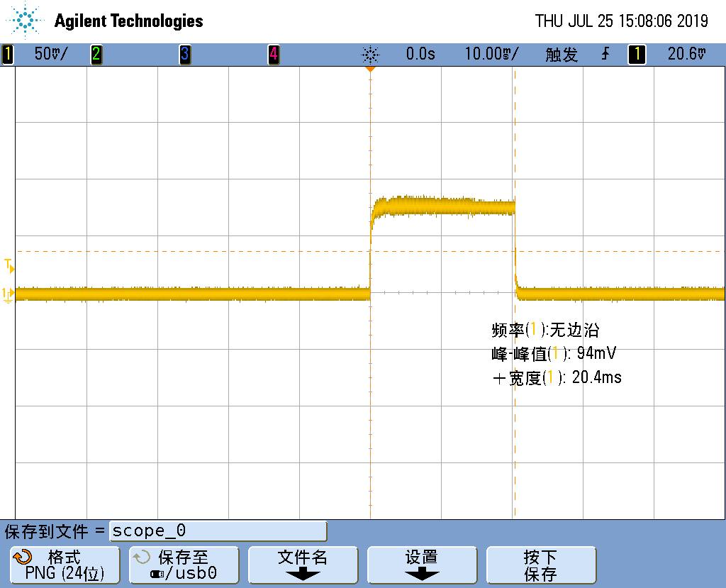Viewport: 726px width, 588px height.
Task: Enable channel 2 via its status indicator
Action: (96, 52)
